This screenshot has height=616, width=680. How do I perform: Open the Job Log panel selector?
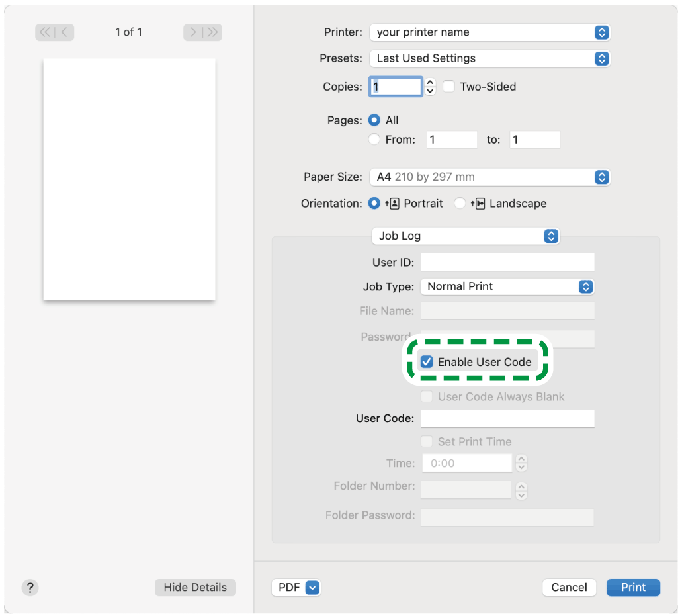tap(466, 236)
